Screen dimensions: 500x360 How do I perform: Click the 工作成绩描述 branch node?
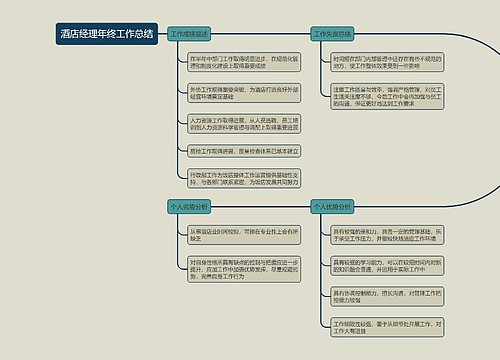189,34
